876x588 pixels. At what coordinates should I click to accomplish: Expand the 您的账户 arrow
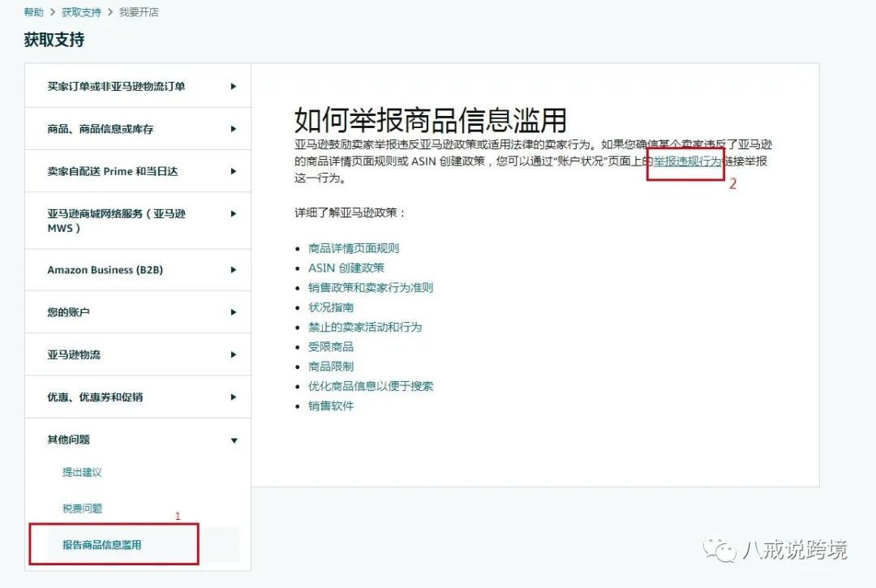(234, 312)
